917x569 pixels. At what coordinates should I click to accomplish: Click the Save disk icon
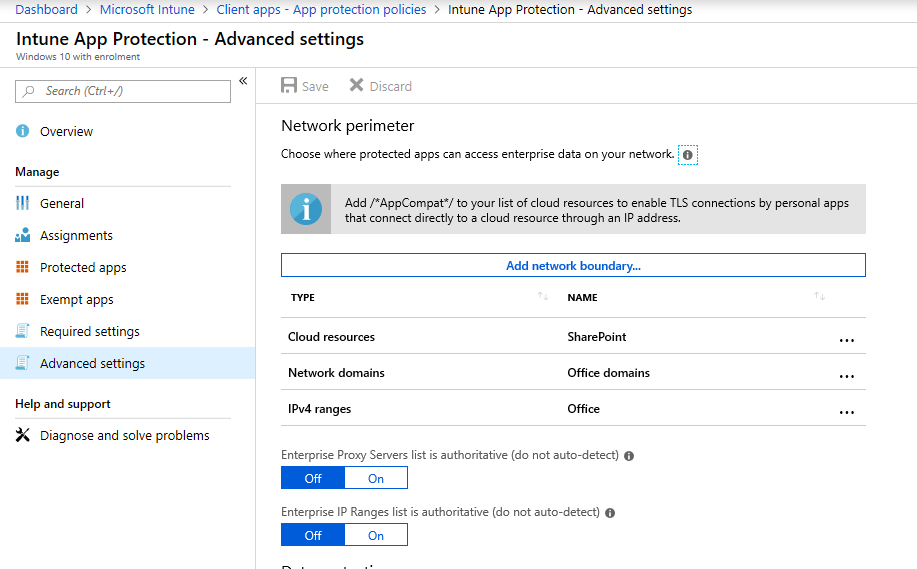[x=289, y=86]
